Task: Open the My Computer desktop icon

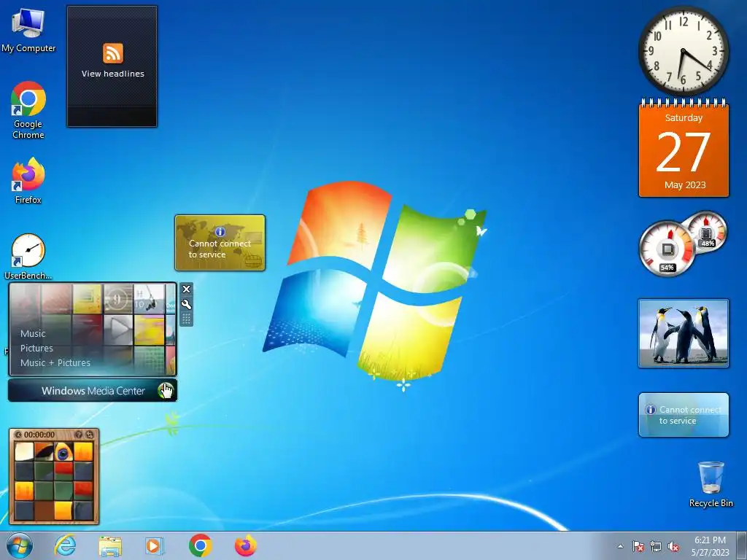Action: (28, 30)
